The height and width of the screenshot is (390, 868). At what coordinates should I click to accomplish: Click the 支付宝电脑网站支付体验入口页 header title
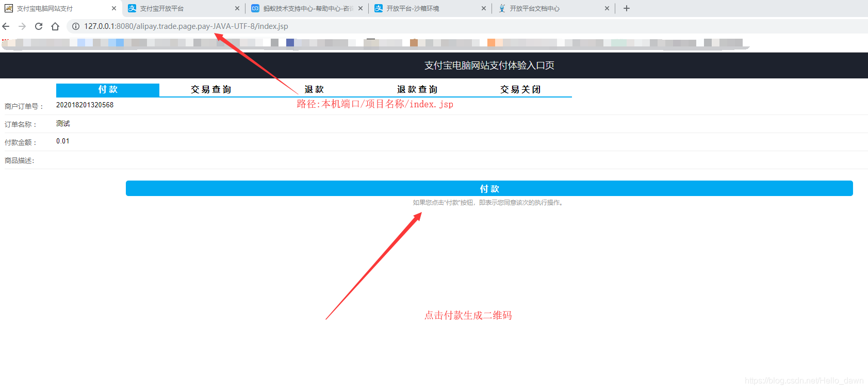489,66
